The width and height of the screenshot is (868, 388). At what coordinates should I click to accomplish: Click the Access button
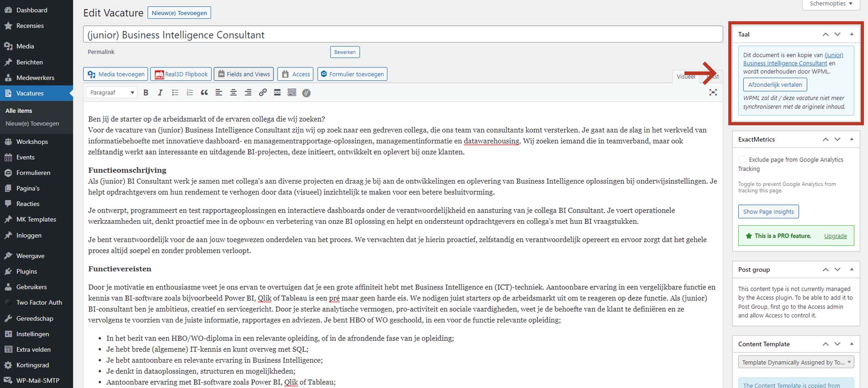(x=296, y=74)
